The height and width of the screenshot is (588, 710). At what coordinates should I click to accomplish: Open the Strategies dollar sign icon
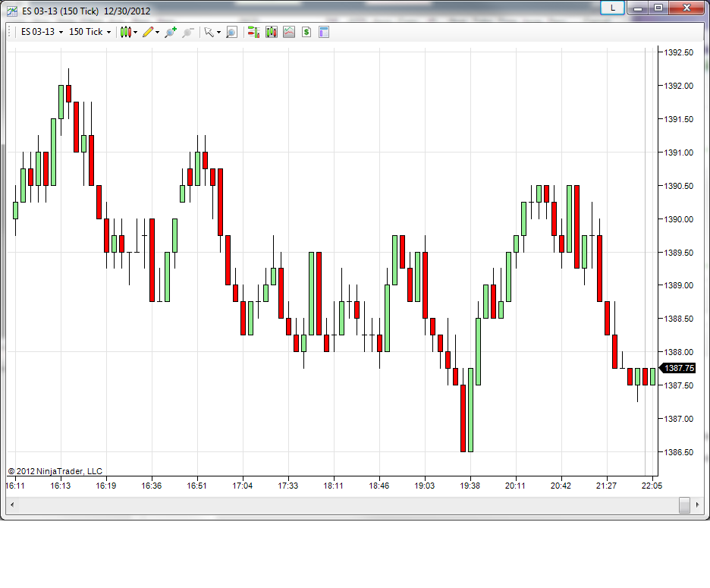pos(306,32)
